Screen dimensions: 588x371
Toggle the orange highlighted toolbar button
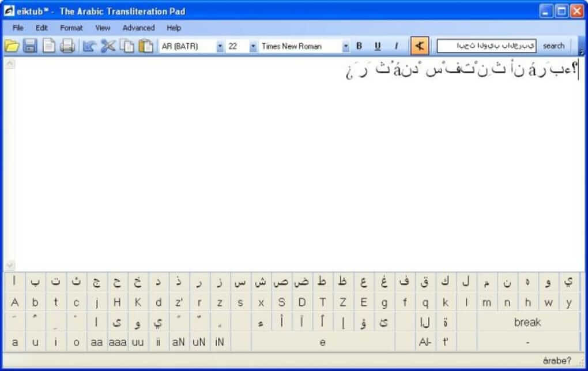point(419,46)
